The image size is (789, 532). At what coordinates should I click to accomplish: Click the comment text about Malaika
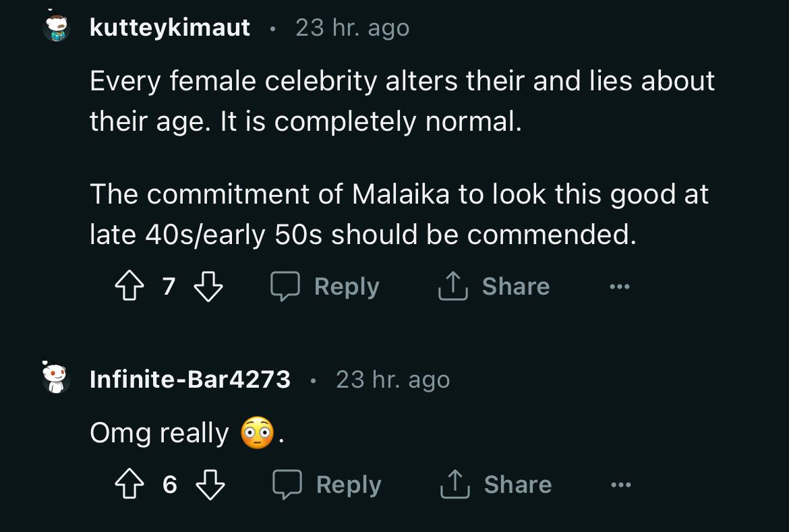pyautogui.click(x=398, y=214)
